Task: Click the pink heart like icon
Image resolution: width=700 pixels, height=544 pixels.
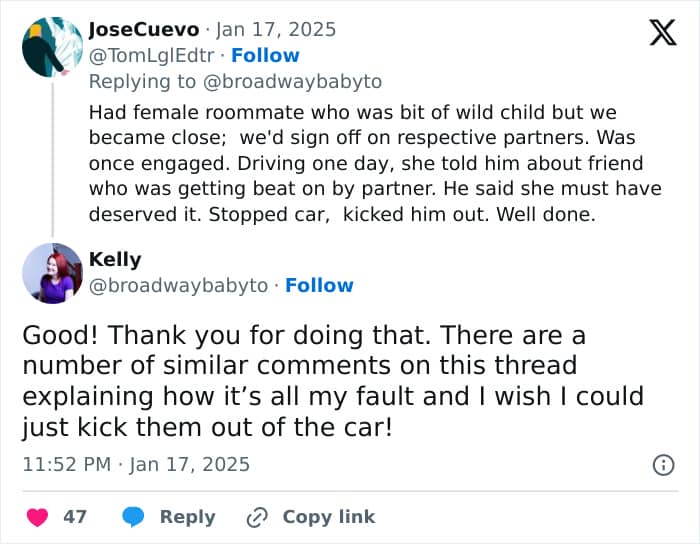Action: coord(37,517)
